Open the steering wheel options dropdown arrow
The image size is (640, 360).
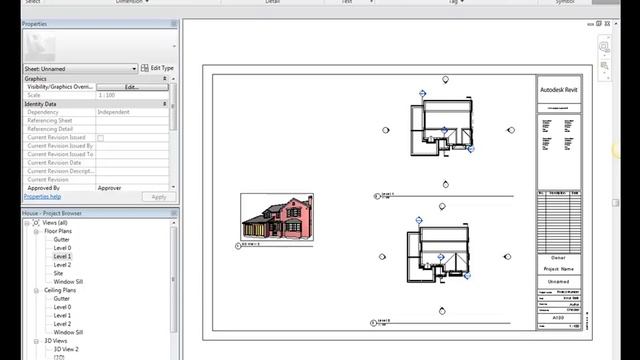pos(604,55)
